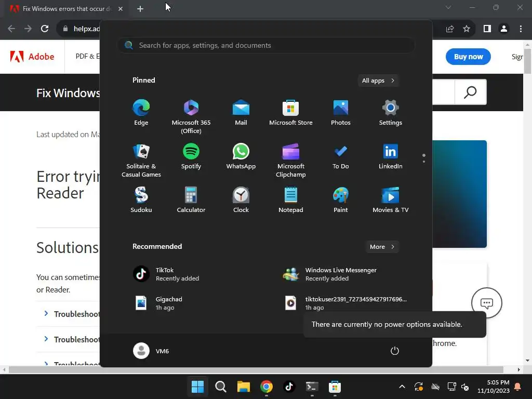Launch the LinkedIn app

391,156
